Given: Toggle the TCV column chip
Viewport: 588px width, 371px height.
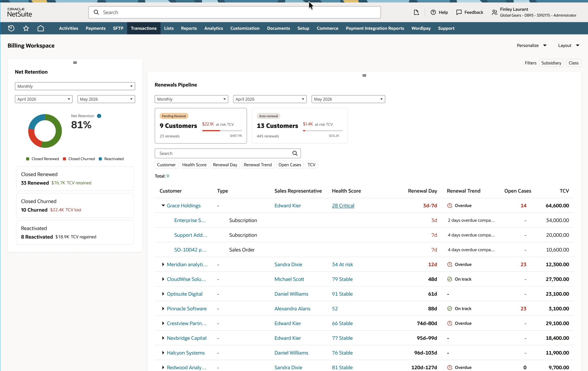Looking at the screenshot, I should 312,165.
